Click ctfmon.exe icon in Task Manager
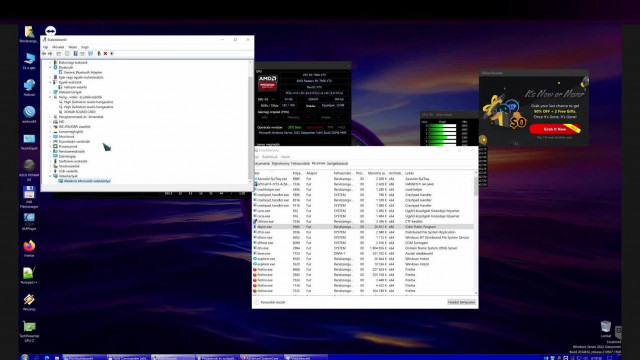The image size is (640, 360). (x=255, y=221)
